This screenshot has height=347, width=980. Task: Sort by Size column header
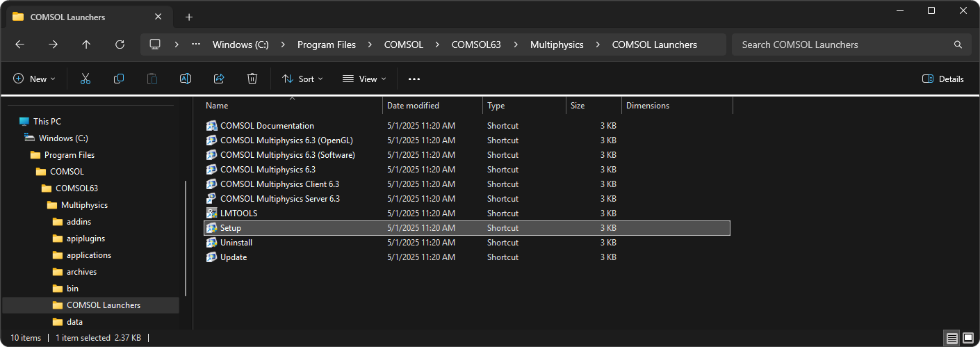point(594,106)
